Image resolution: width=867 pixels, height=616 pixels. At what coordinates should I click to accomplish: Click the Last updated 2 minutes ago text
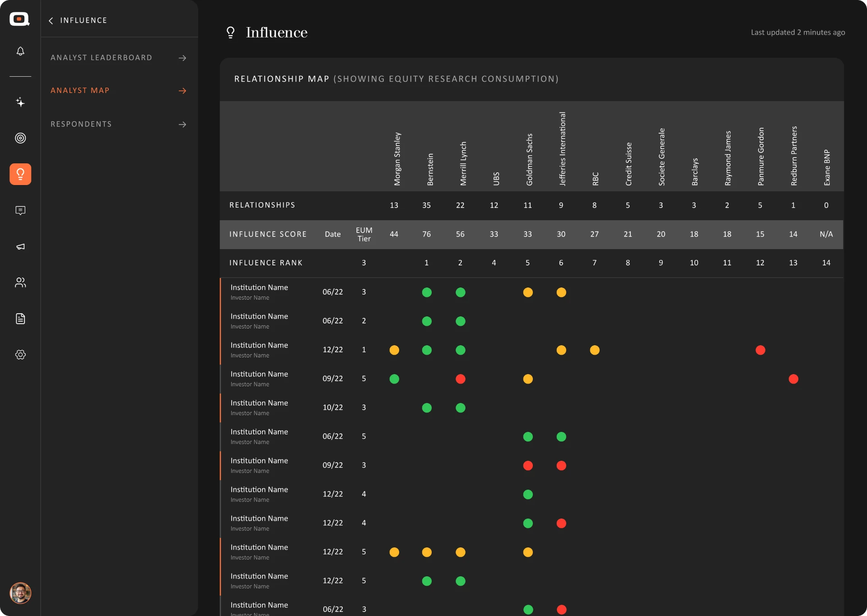point(798,32)
